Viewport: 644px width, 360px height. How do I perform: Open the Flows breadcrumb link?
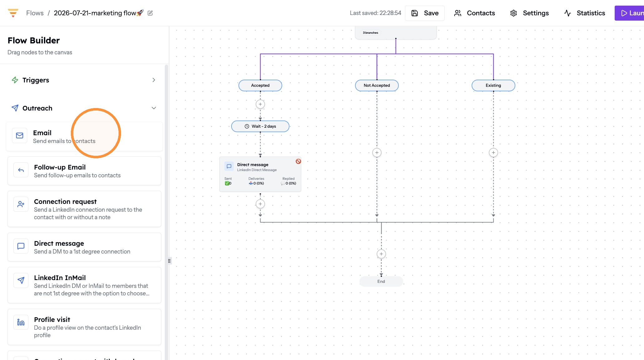coord(35,13)
